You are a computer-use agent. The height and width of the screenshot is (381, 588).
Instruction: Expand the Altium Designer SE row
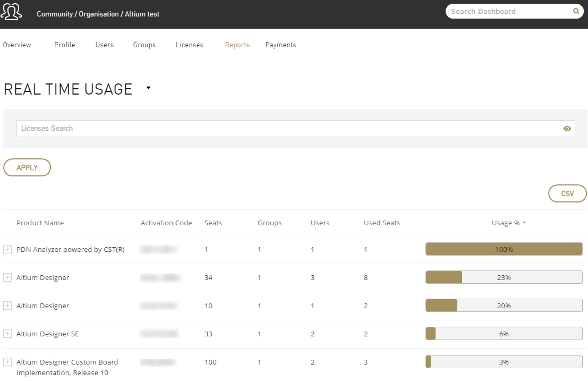point(7,334)
